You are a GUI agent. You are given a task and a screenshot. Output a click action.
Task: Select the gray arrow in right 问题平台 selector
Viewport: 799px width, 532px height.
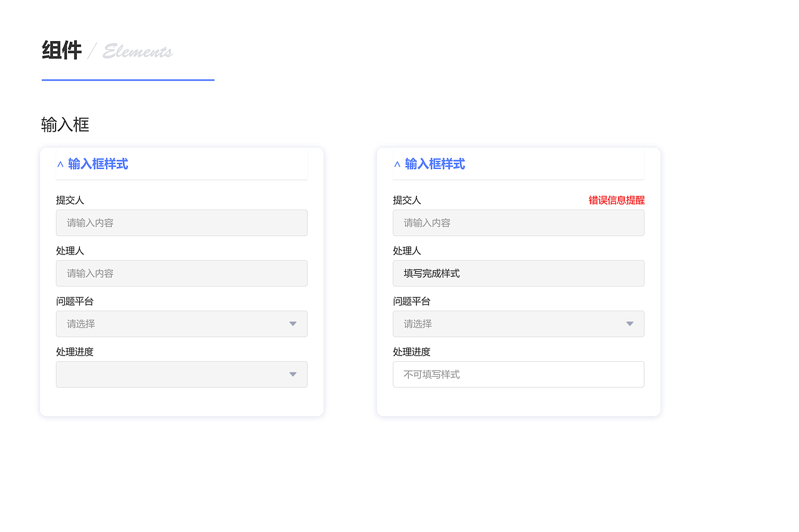point(629,324)
